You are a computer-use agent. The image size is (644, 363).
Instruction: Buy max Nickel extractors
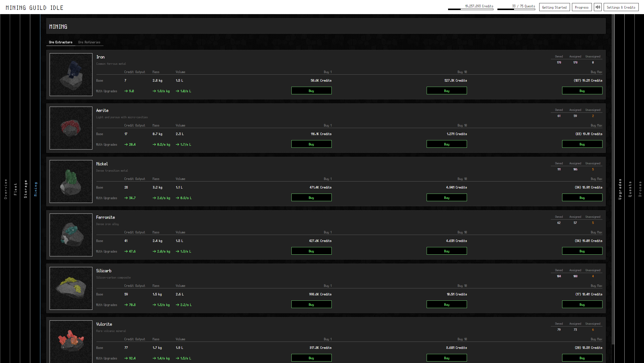(582, 197)
